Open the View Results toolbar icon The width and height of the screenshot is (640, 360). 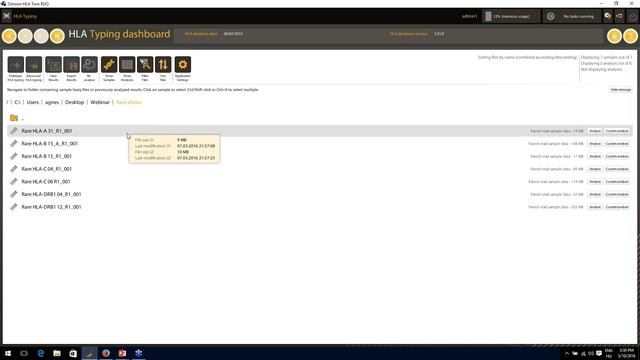53,64
